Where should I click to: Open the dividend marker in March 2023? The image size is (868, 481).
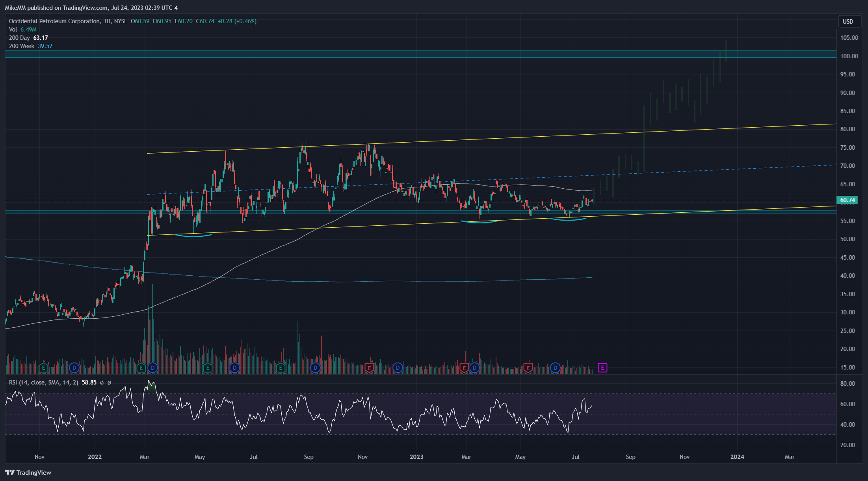click(474, 368)
